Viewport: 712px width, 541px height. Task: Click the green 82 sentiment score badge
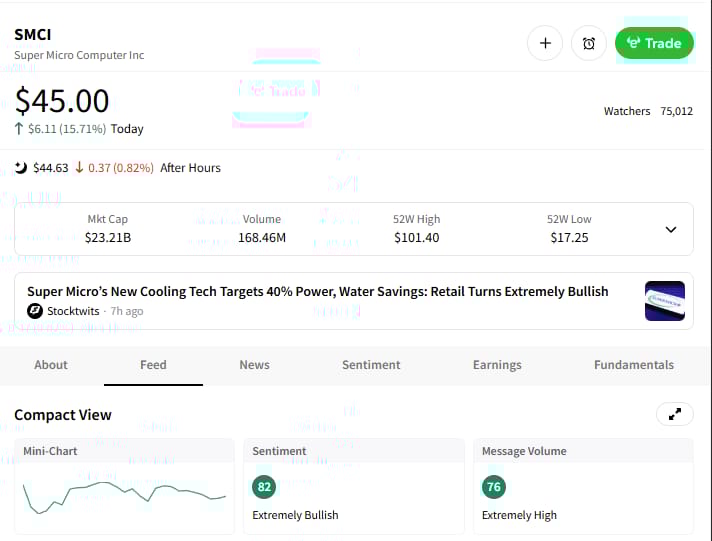264,487
